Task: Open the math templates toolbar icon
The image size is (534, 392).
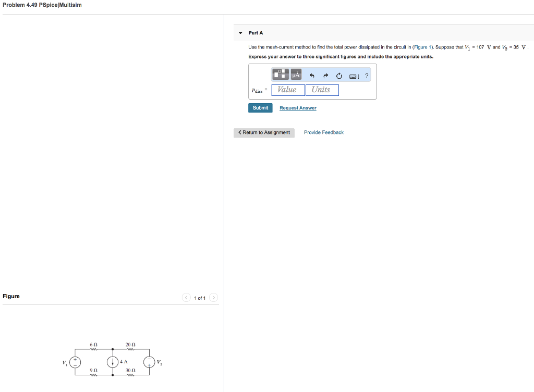Action: tap(280, 73)
